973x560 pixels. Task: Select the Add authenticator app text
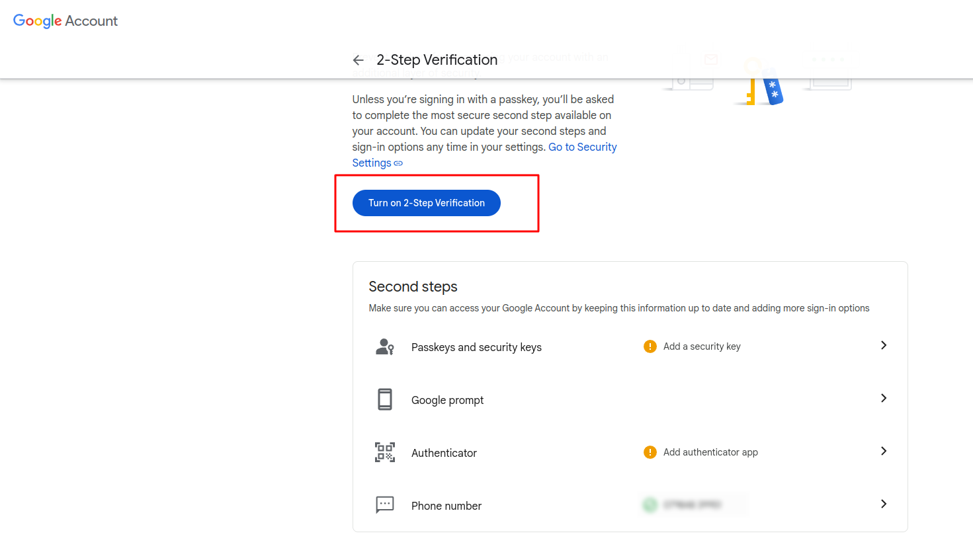pos(710,452)
